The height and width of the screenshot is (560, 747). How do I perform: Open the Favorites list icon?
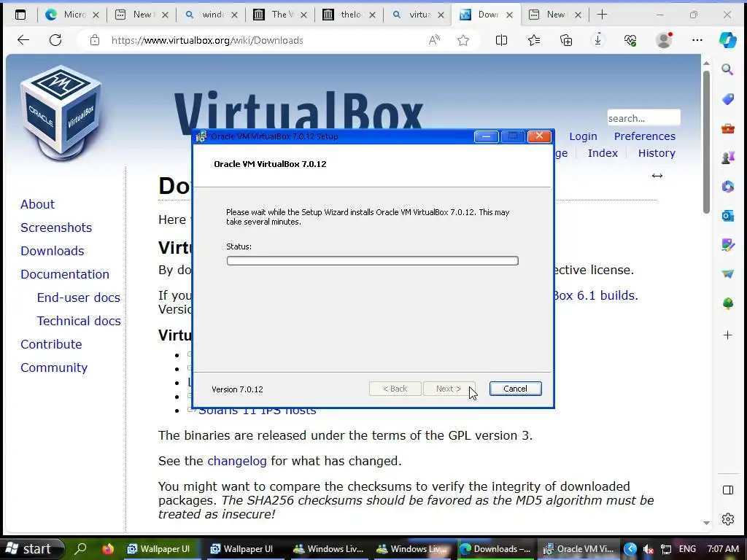[x=533, y=40]
